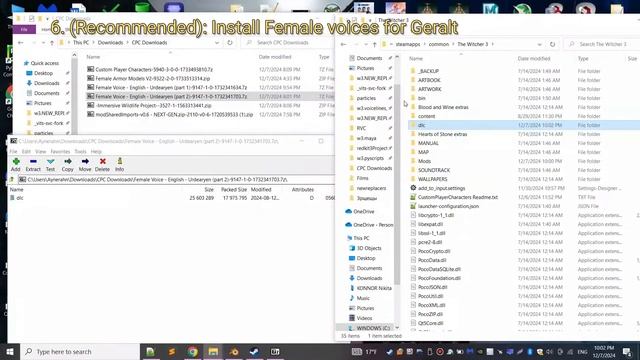
Task: Select the content folder in The Witcher 3
Action: click(x=426, y=116)
